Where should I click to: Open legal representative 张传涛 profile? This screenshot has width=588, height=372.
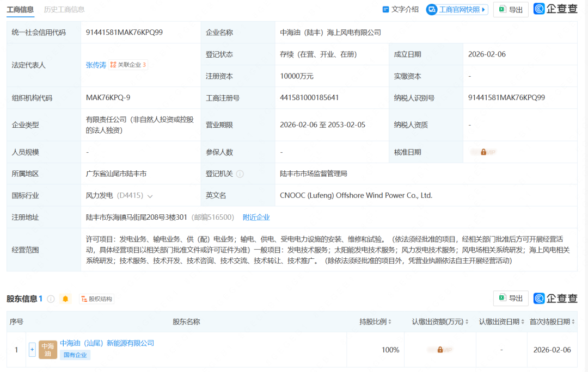tap(96, 65)
